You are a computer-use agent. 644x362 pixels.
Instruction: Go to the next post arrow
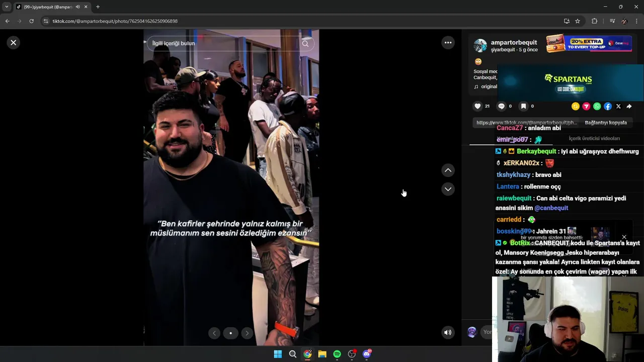tap(448, 189)
